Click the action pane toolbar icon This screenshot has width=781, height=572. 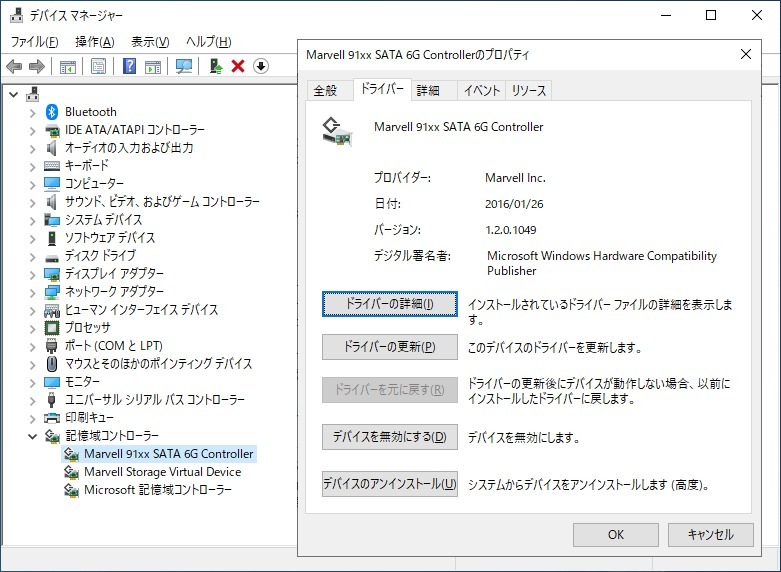pyautogui.click(x=153, y=66)
